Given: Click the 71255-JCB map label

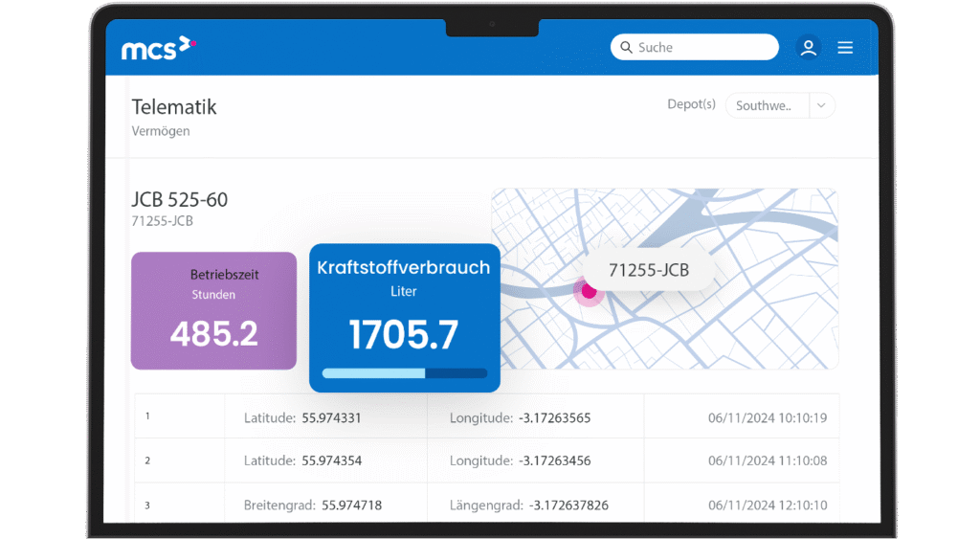Looking at the screenshot, I should tap(649, 270).
